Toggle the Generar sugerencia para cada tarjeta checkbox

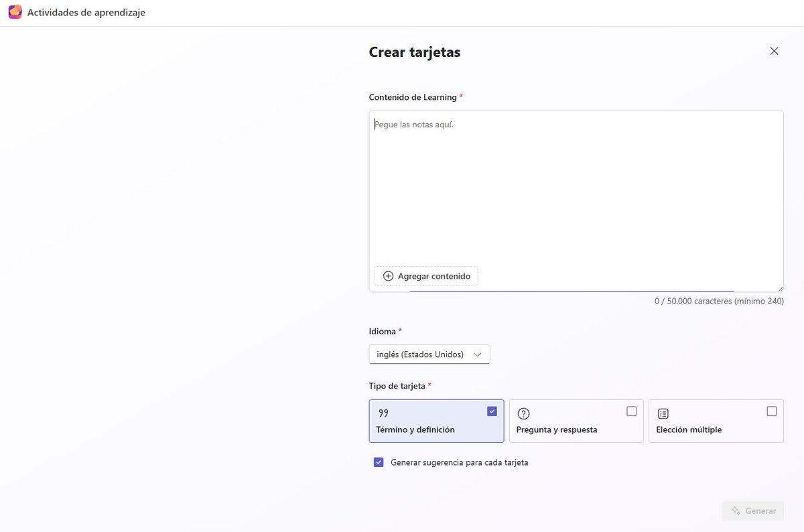click(379, 462)
